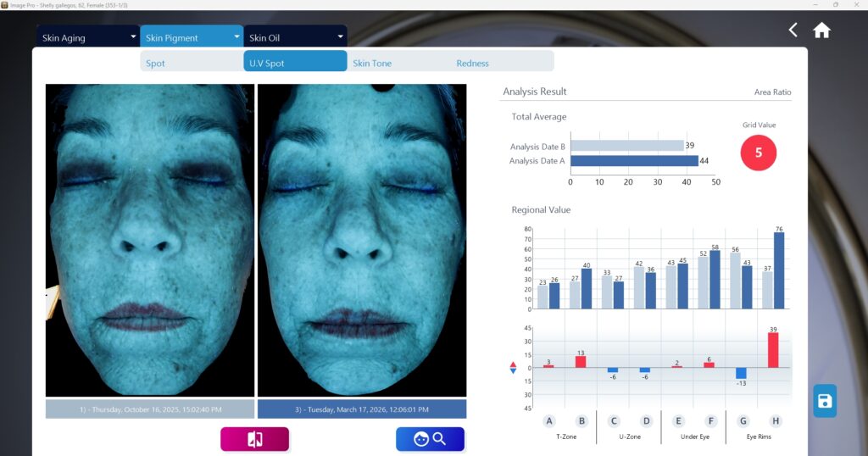Screen dimensions: 868x456
Task: Select region G circle
Action: (743, 421)
